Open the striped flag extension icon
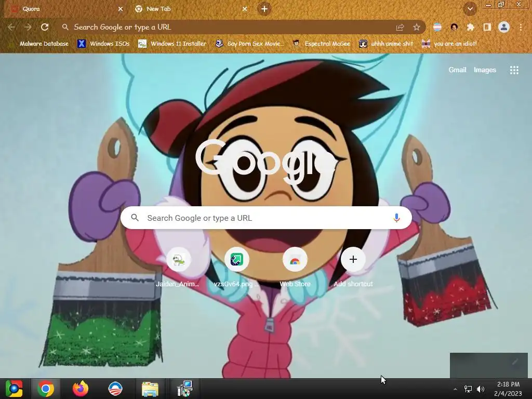The image size is (532, 399). pos(437,27)
